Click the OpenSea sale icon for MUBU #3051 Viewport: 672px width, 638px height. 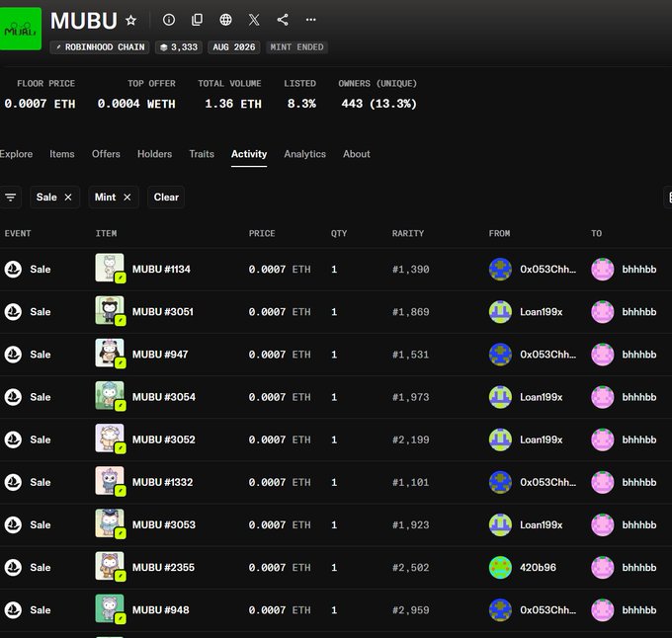coord(13,312)
